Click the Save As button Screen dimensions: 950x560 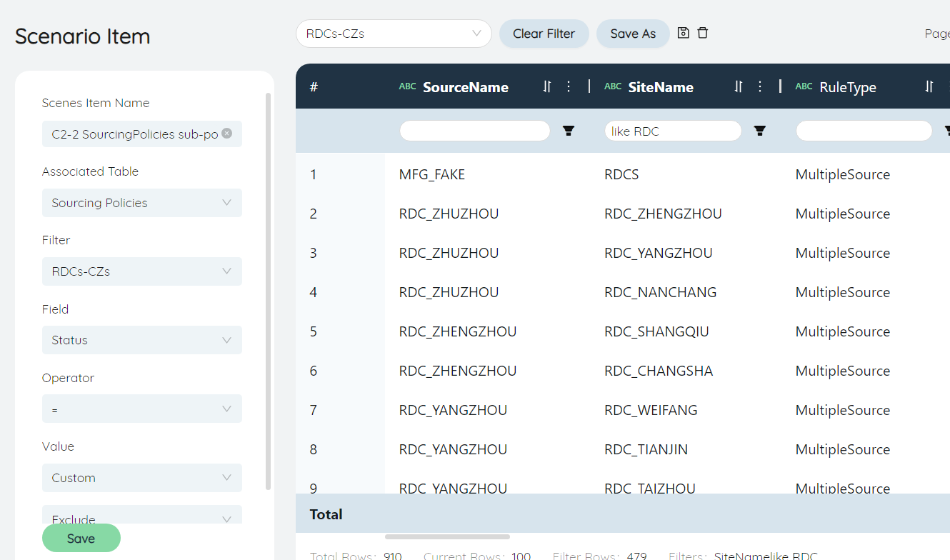point(633,34)
